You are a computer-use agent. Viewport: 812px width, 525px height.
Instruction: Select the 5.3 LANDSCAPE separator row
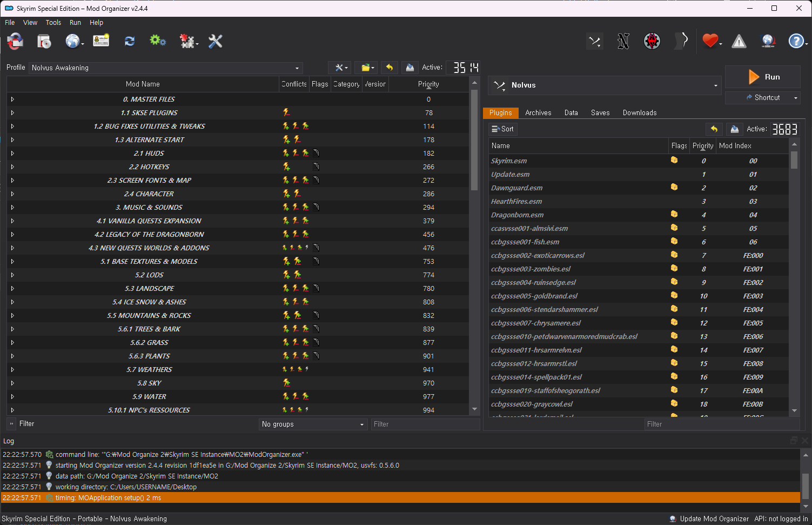(238, 289)
